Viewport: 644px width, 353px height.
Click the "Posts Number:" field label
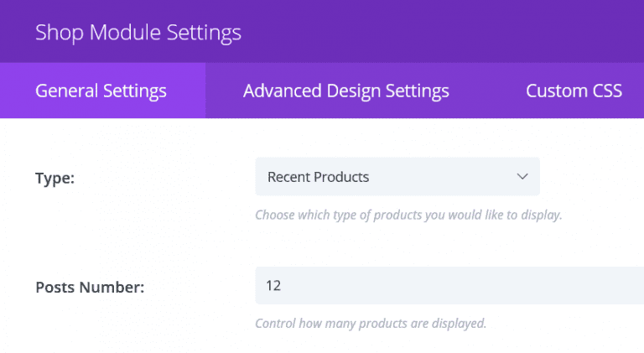pos(90,287)
